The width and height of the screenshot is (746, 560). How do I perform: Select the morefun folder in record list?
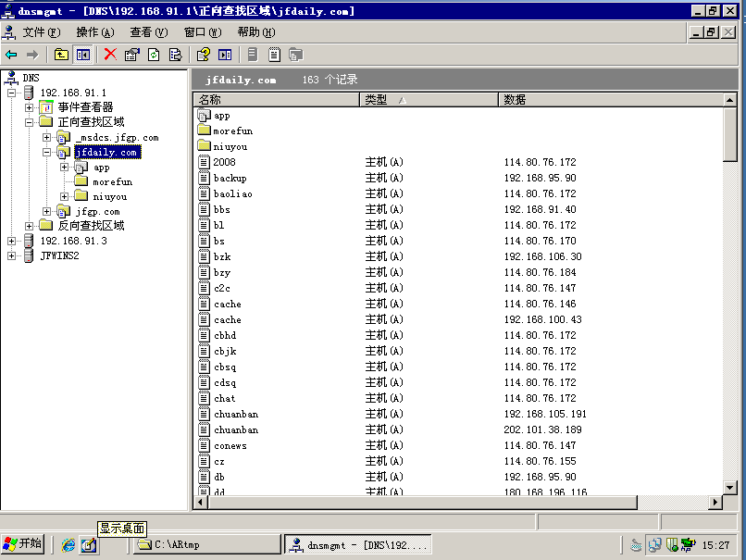click(x=225, y=131)
